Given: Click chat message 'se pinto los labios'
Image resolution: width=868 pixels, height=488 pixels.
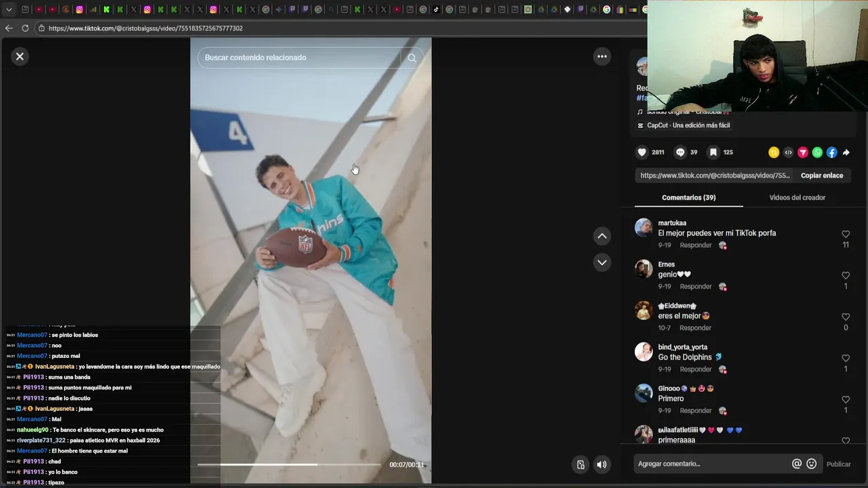Looking at the screenshot, I should (75, 335).
